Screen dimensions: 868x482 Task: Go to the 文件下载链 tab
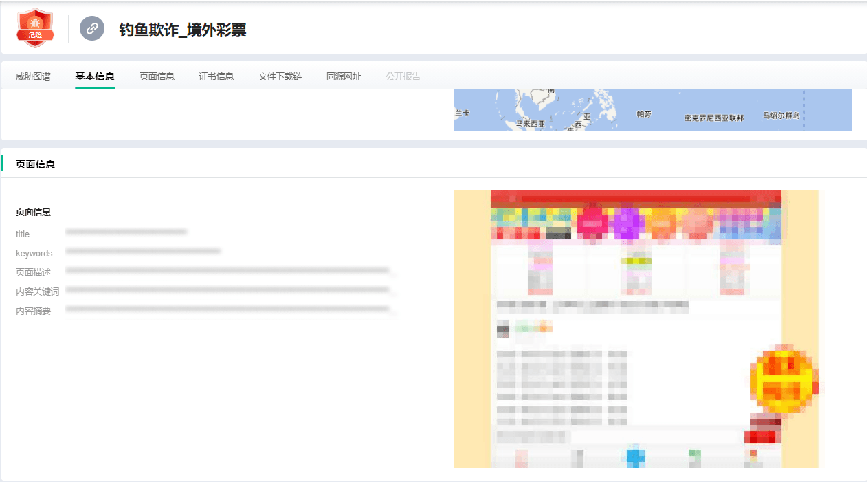pyautogui.click(x=280, y=76)
